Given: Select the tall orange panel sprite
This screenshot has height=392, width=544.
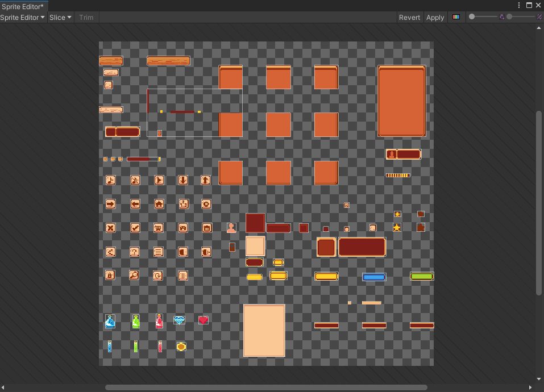Looking at the screenshot, I should point(402,101).
